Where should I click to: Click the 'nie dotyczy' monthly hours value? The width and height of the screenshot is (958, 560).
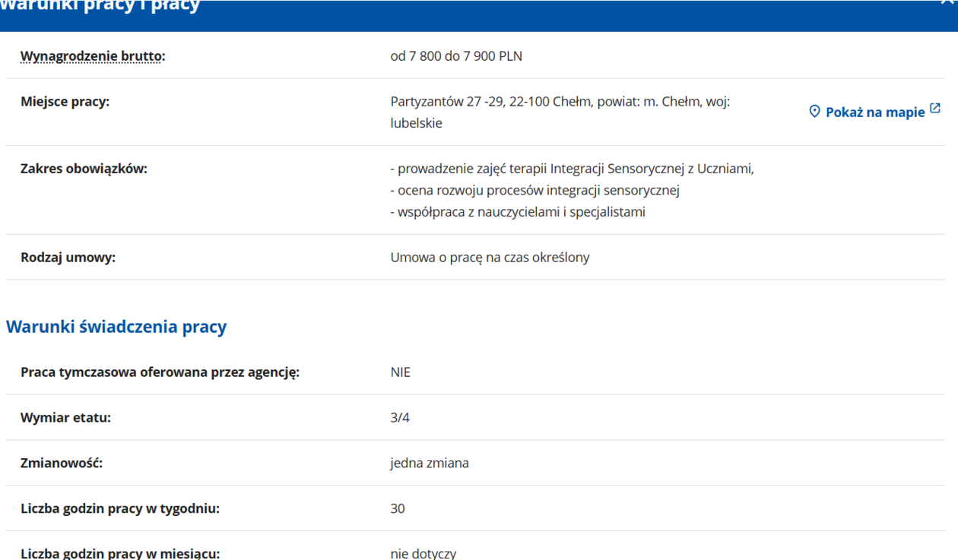(x=423, y=553)
